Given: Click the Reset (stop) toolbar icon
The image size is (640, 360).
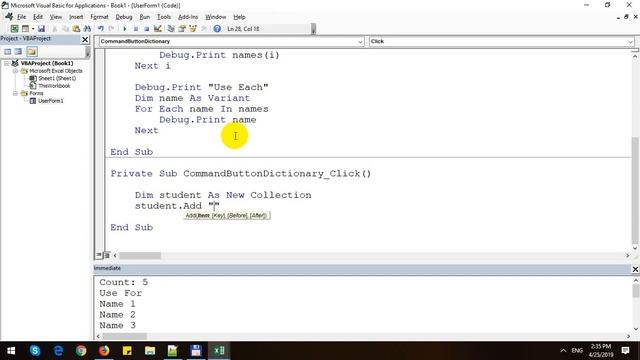Looking at the screenshot, I should pyautogui.click(x=146, y=29).
